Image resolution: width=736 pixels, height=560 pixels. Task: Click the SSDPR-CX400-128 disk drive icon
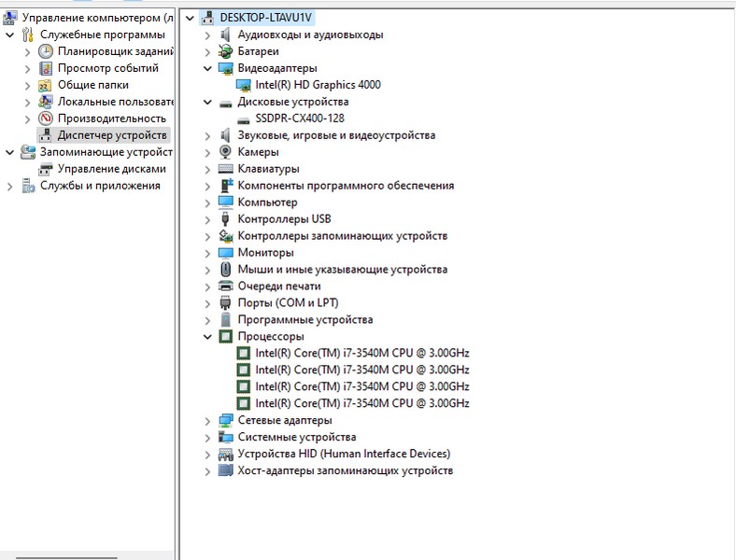[243, 119]
